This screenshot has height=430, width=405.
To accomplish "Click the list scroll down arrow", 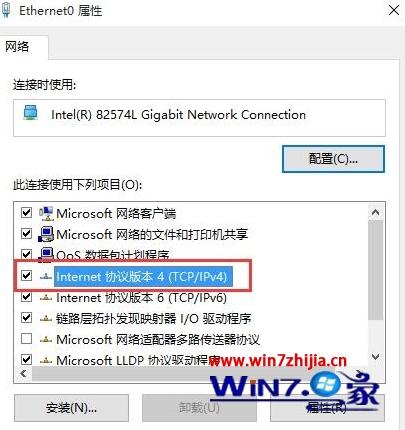I will tap(376, 357).
